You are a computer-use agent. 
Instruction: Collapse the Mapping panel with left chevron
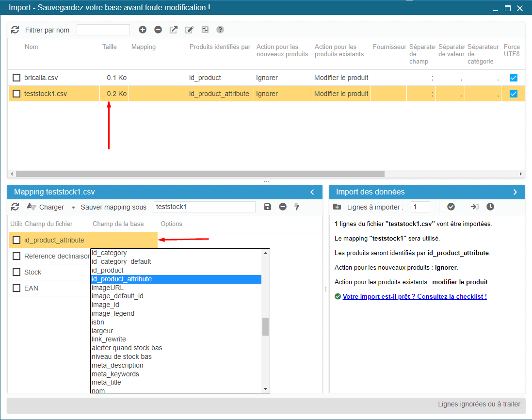click(312, 192)
